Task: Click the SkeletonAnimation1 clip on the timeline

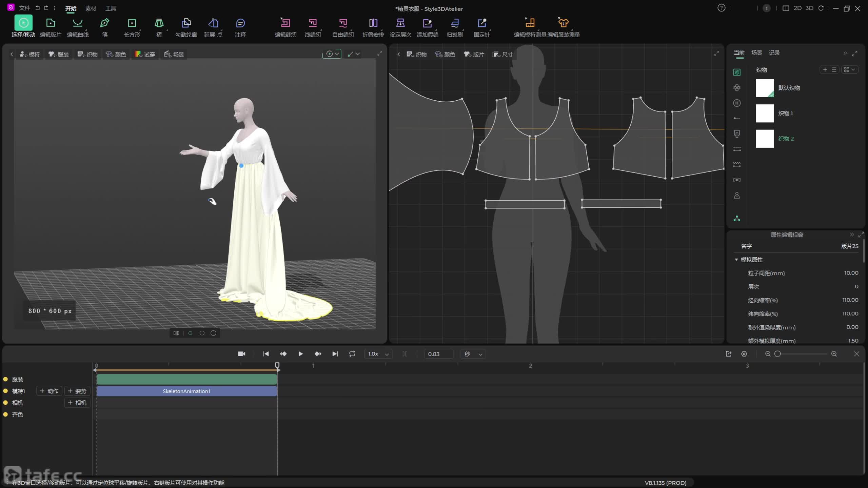Action: [186, 391]
